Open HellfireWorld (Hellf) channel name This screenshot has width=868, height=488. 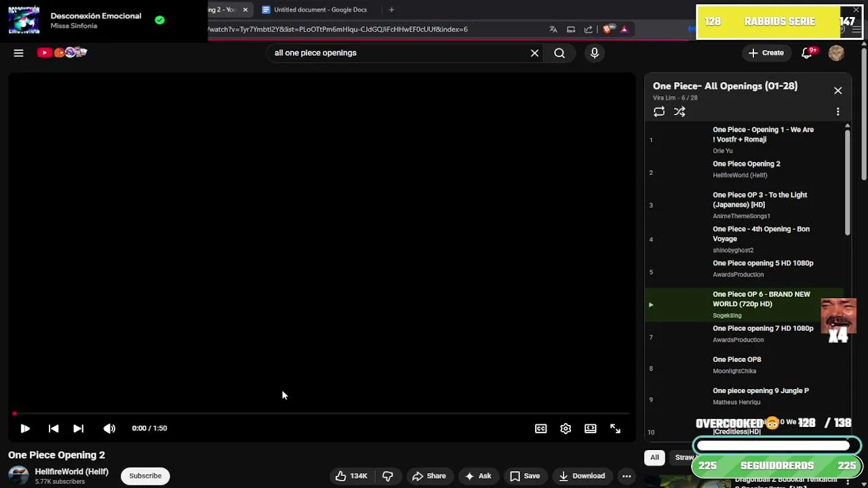pos(72,472)
